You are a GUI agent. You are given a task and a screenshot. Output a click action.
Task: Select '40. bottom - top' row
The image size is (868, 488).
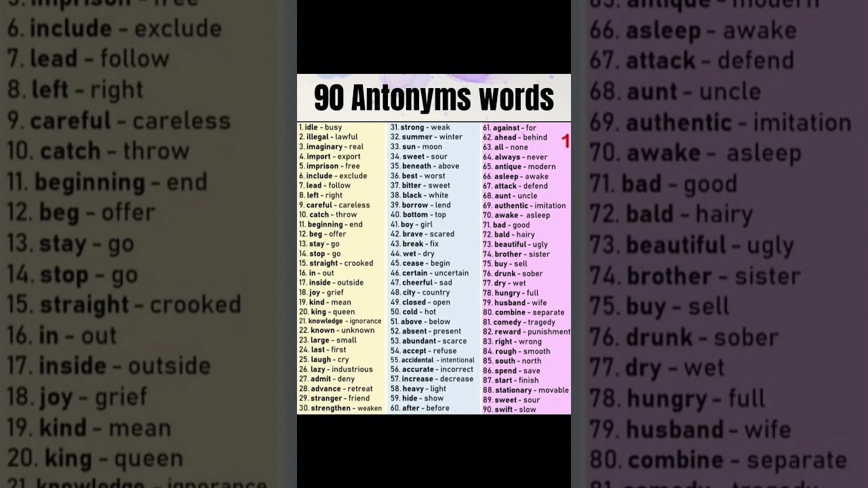(x=418, y=215)
